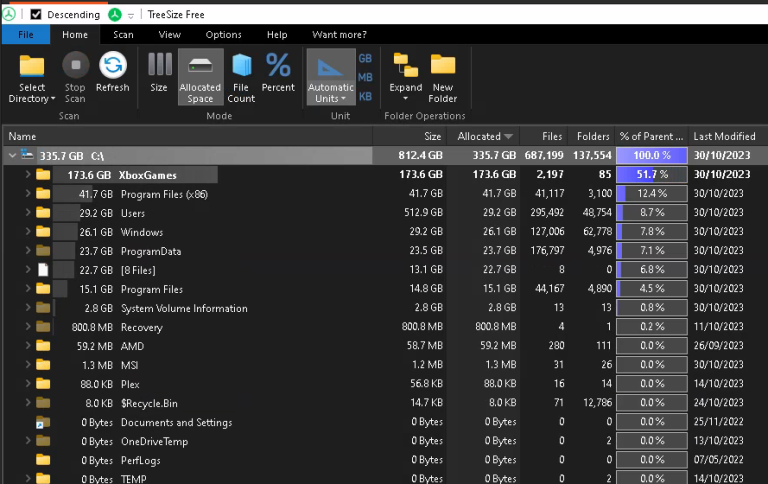Screen dimensions: 768x484
Task: Switch to Size mode
Action: [x=159, y=73]
